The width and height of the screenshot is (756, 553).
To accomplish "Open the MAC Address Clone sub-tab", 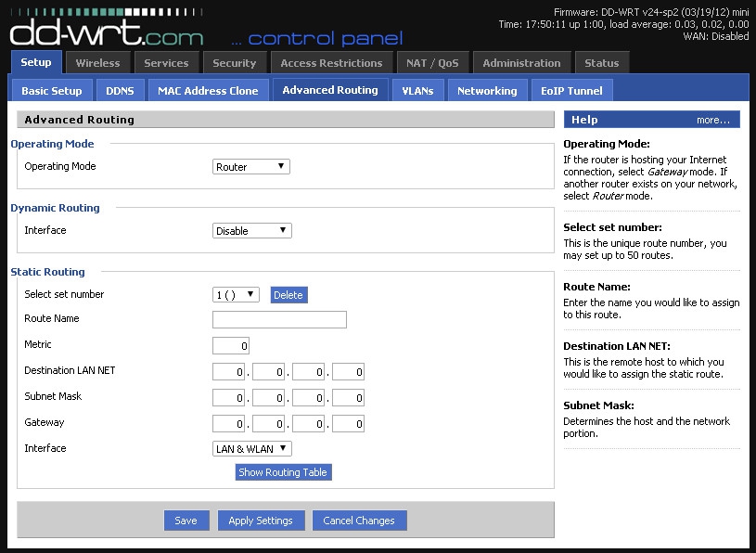I will pyautogui.click(x=208, y=91).
